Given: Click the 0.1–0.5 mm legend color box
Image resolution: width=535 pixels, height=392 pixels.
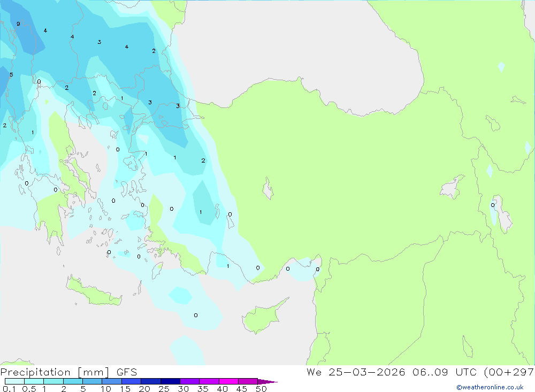Looking at the screenshot, I should [x=14, y=381].
